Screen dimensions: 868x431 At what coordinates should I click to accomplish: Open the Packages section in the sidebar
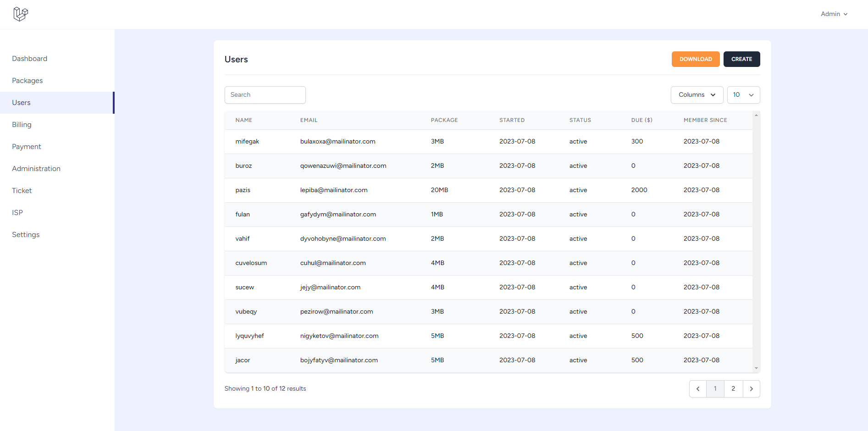pos(27,80)
